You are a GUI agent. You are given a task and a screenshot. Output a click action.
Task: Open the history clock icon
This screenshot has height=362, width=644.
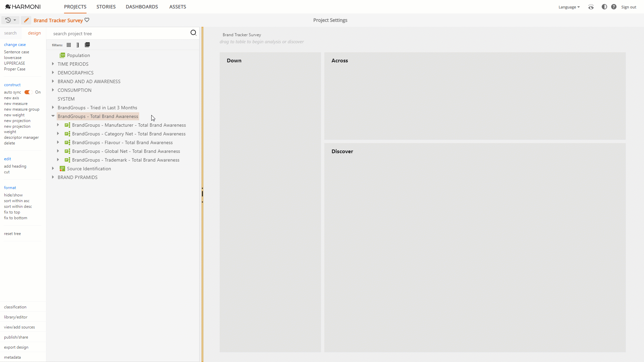(x=8, y=20)
